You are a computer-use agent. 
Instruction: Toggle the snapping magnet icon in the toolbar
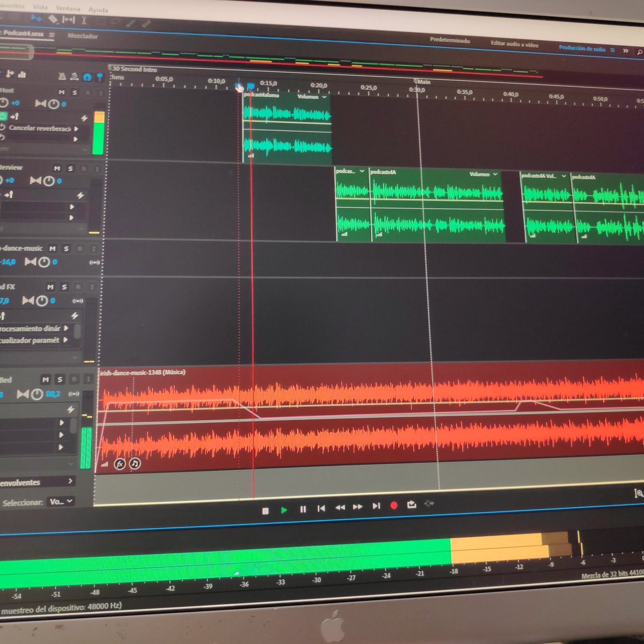pos(86,77)
